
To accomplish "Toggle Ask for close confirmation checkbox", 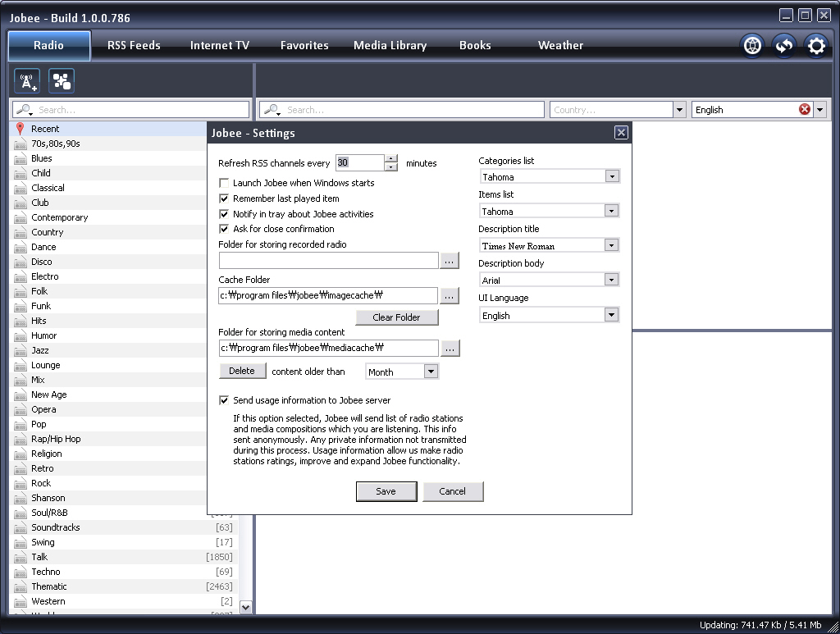I will [x=224, y=229].
